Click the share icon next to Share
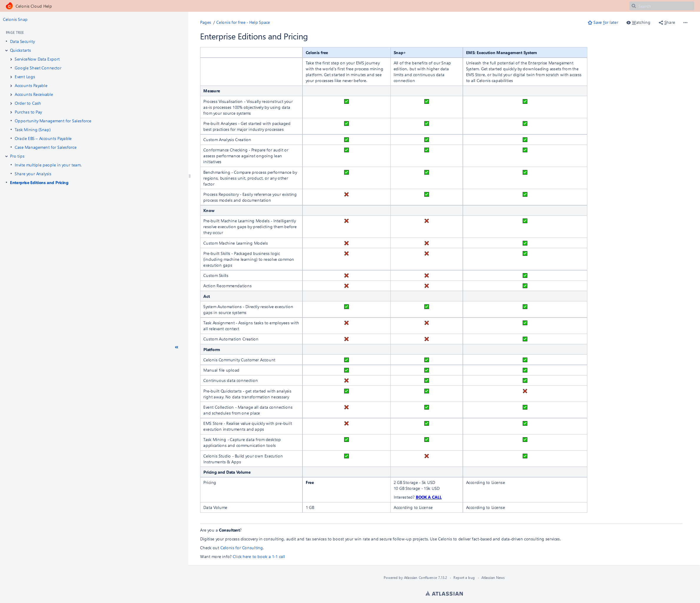The width and height of the screenshot is (700, 603). pyautogui.click(x=661, y=23)
